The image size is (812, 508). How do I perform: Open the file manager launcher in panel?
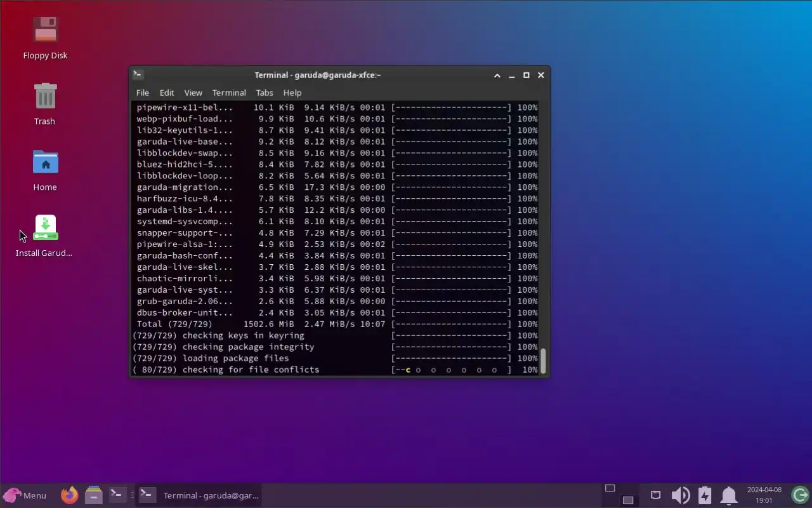coord(93,495)
